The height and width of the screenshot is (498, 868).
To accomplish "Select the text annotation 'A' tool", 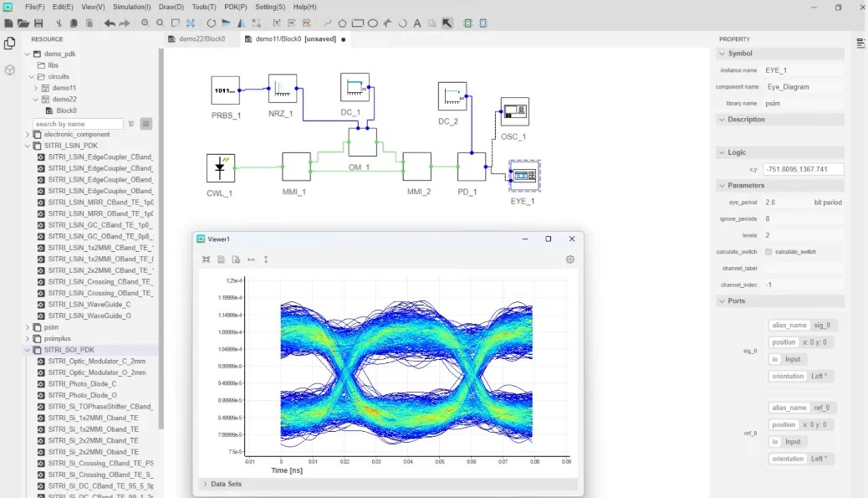I will point(417,23).
